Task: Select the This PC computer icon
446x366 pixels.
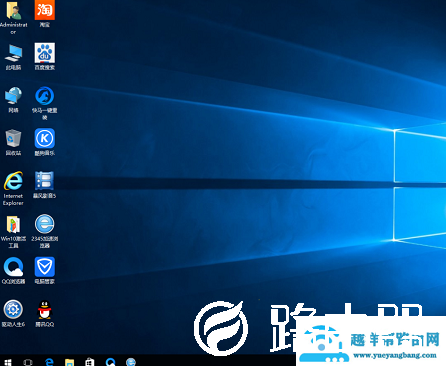Action: pos(13,53)
